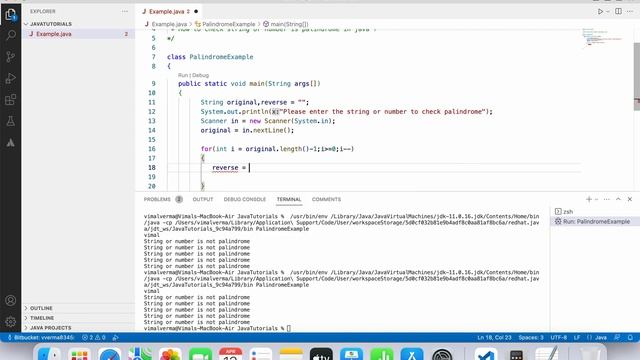
Task: Open the Search view icon
Action: [x=11, y=36]
